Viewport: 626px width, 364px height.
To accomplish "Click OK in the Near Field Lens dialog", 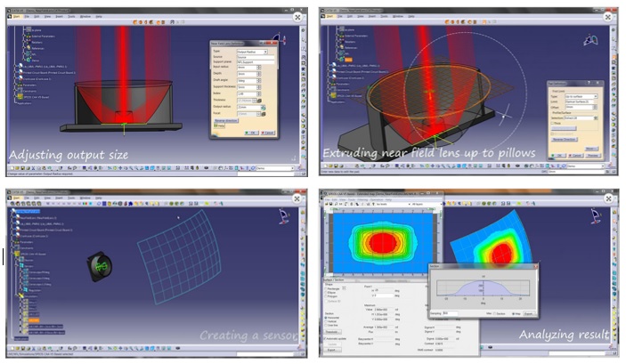I will [x=253, y=133].
